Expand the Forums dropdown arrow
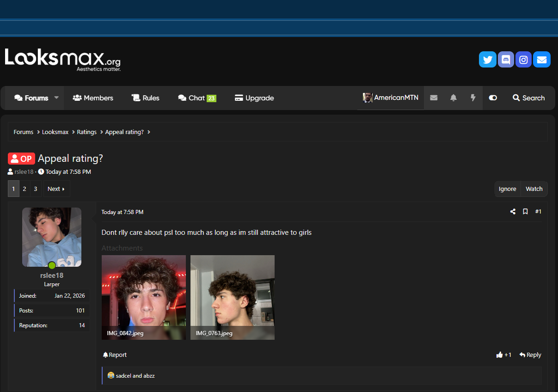 pyautogui.click(x=56, y=98)
